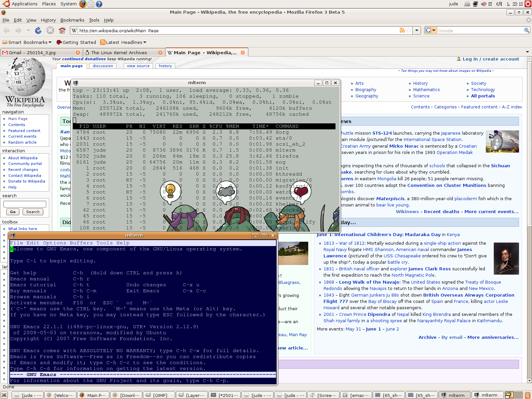Open the back/forward history dropdown arrow
The width and height of the screenshot is (532, 399).
click(28, 30)
